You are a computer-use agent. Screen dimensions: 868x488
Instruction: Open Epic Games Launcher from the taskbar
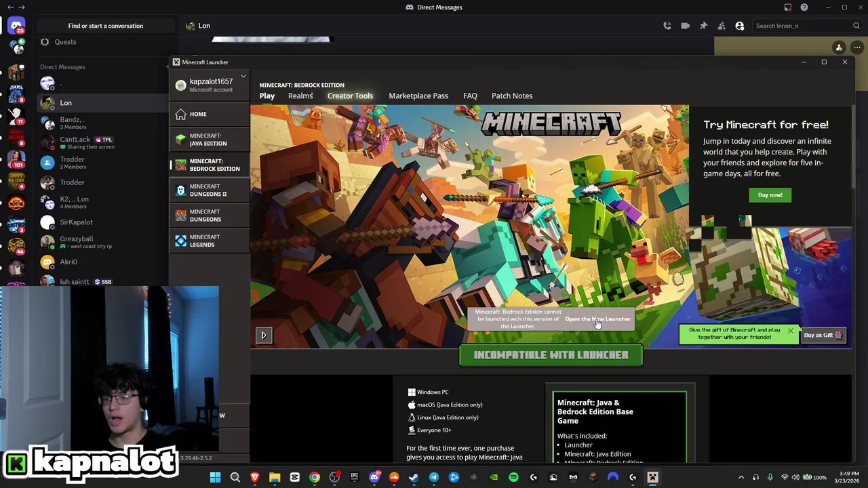[x=354, y=477]
